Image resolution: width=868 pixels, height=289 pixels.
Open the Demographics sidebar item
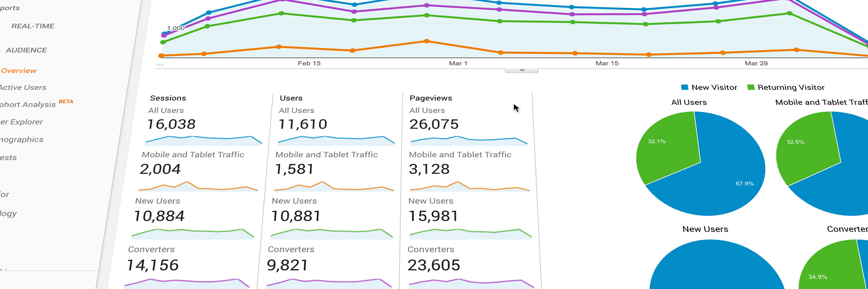[x=22, y=140]
